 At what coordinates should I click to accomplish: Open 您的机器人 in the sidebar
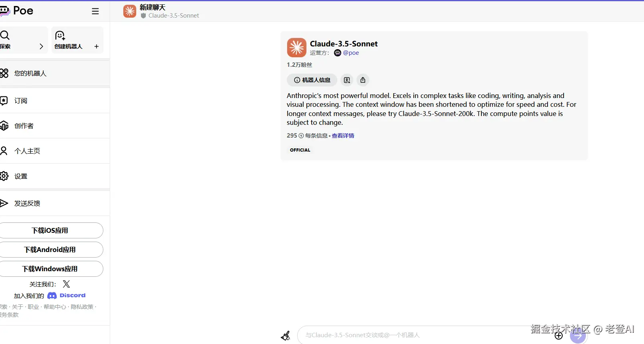click(55, 73)
